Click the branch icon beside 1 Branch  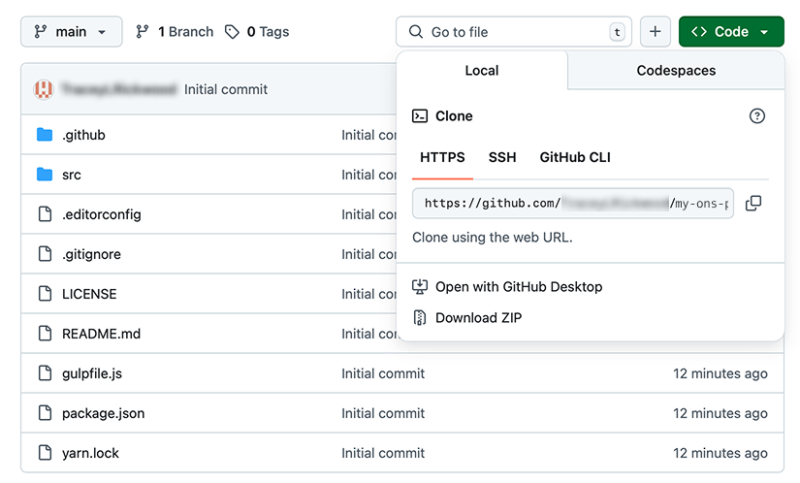[142, 32]
